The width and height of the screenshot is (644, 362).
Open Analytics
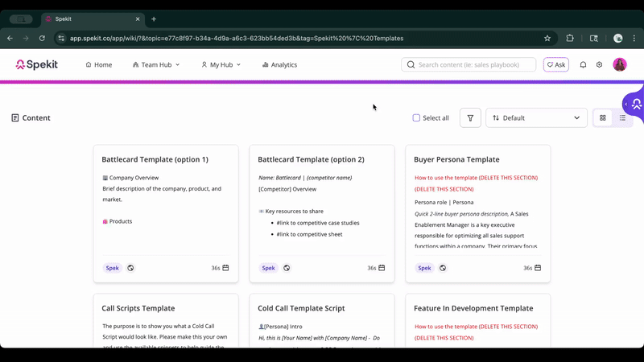coord(279,65)
